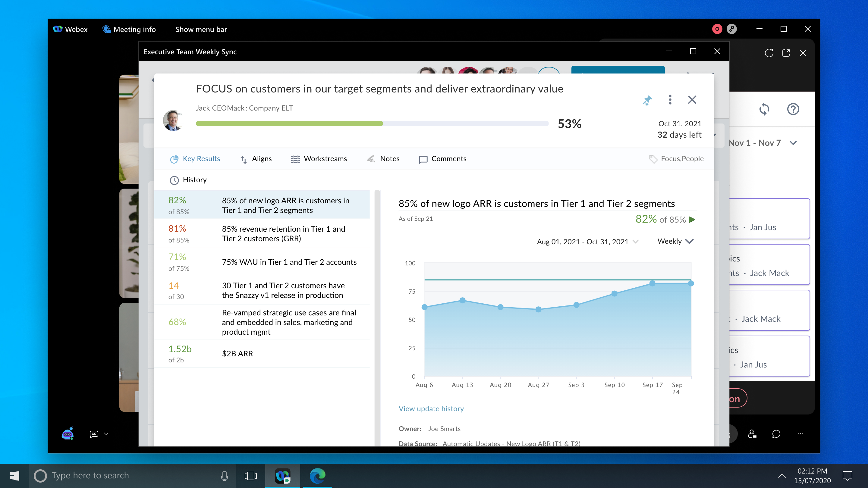Pin the objective with the pin icon

[x=647, y=100]
